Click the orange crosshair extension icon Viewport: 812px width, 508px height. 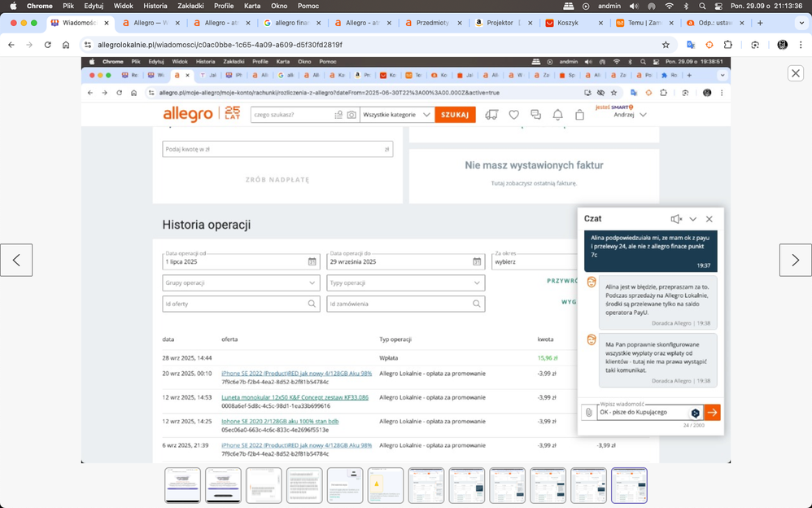pos(709,45)
